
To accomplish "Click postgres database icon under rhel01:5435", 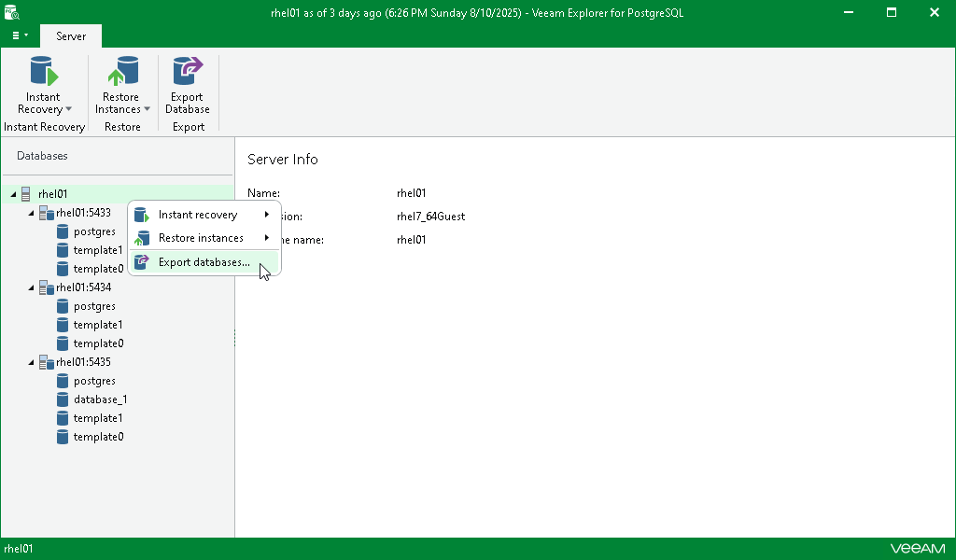I will 63,381.
